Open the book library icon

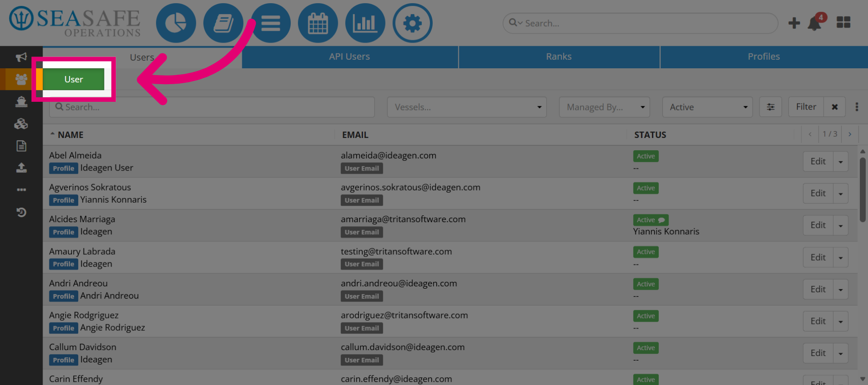click(x=223, y=23)
